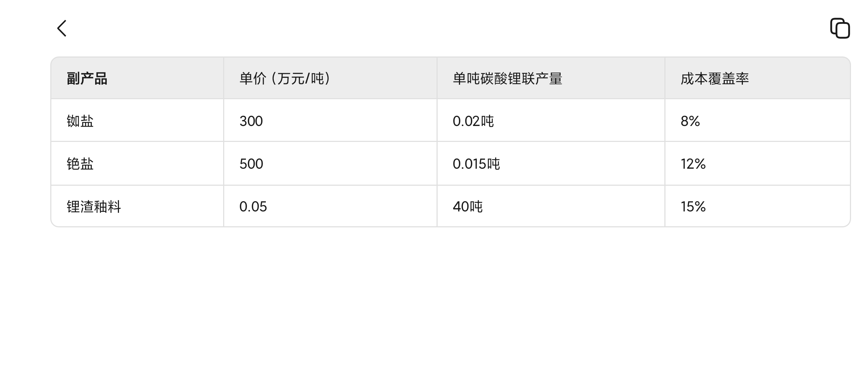This screenshot has height=391, width=868.
Task: Click blank header space right of 成本覆盖率
Action: click(x=799, y=79)
